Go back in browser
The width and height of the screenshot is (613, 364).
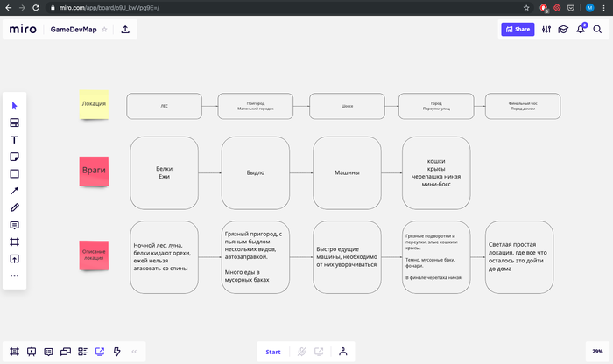tap(8, 7)
